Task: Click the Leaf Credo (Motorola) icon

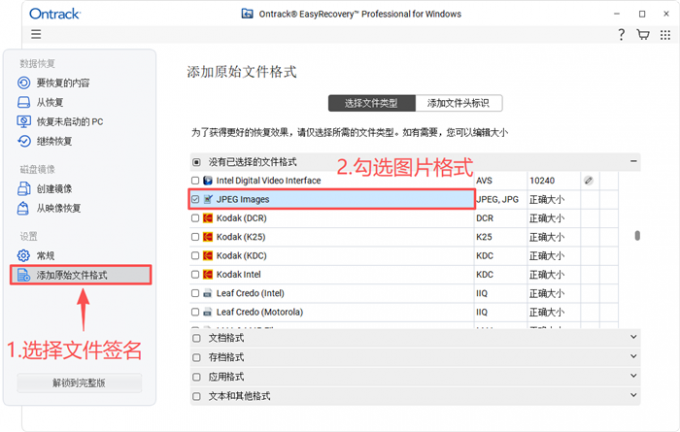Action: (208, 312)
